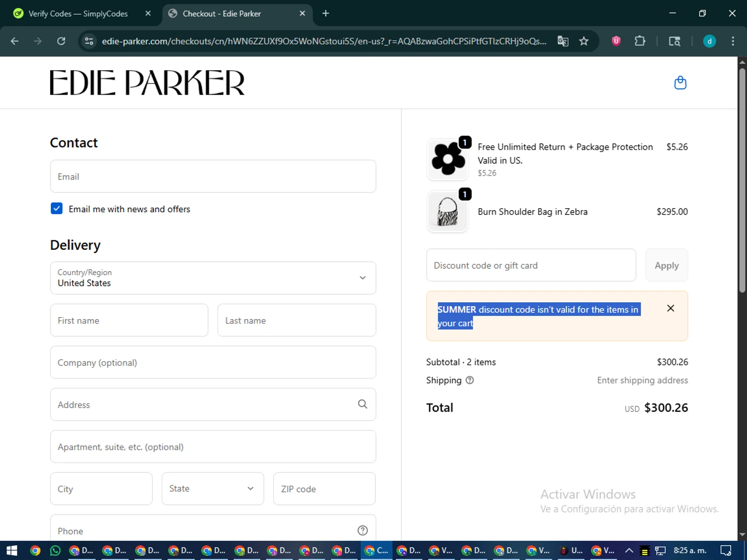Image resolution: width=747 pixels, height=560 pixels.
Task: Click the phone field help icon
Action: [363, 531]
